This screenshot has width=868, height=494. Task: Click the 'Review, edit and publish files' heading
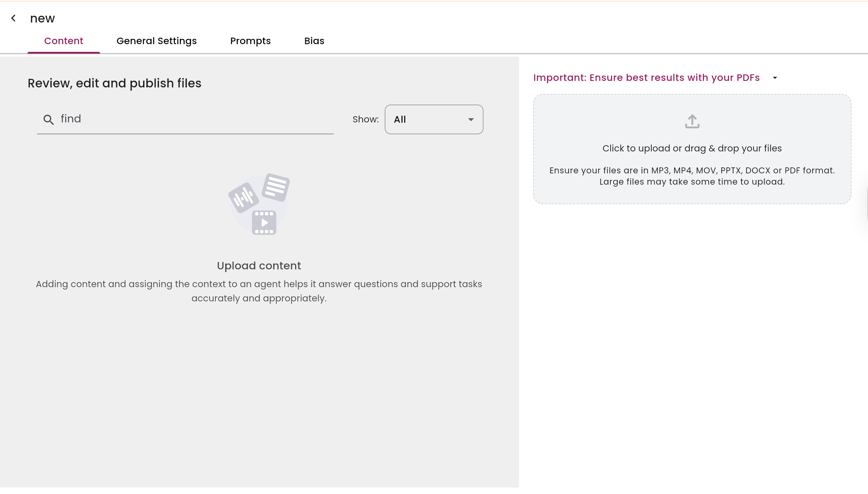(x=114, y=84)
